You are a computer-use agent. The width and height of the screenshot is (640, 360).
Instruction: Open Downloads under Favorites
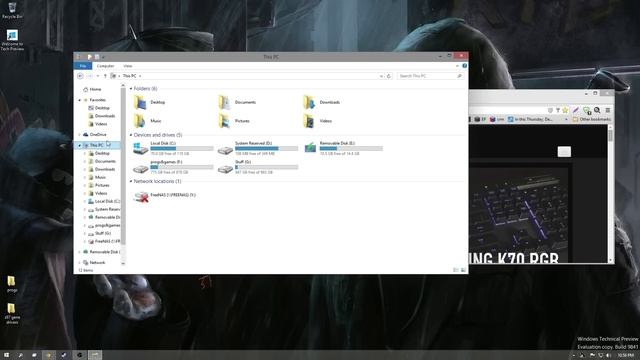tap(102, 116)
